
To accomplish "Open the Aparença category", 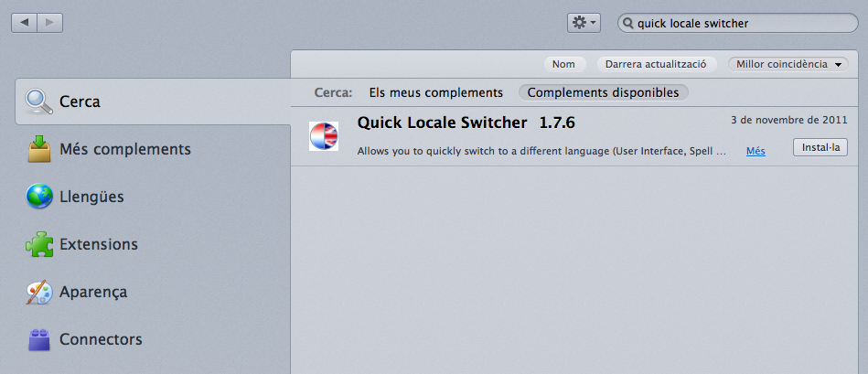I will (x=153, y=292).
